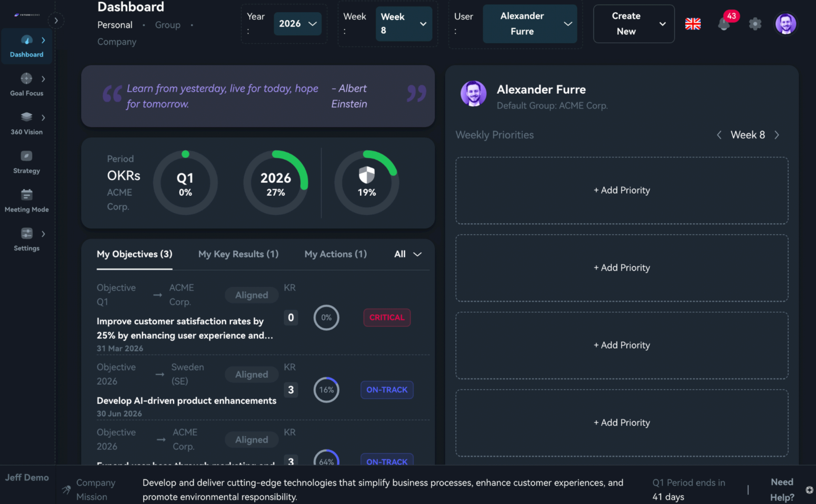The height and width of the screenshot is (504, 816).
Task: Click Aligned badge on Sweden (SE) objective
Action: (x=251, y=375)
